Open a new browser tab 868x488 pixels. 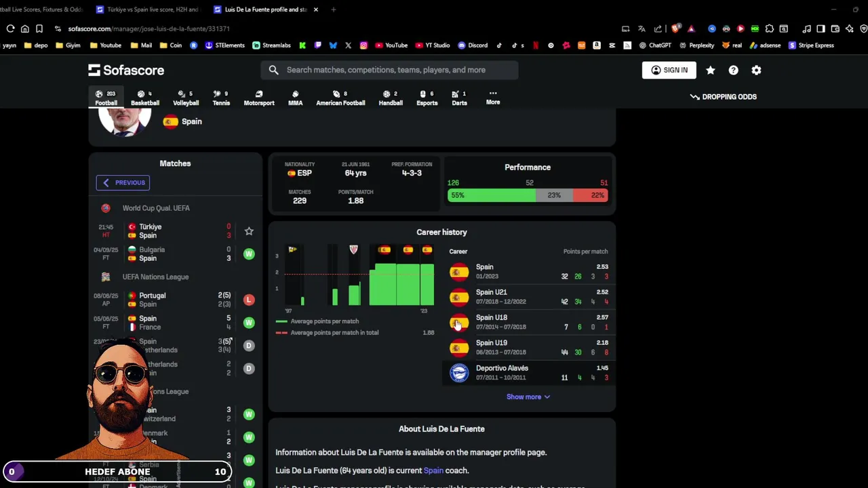point(334,9)
